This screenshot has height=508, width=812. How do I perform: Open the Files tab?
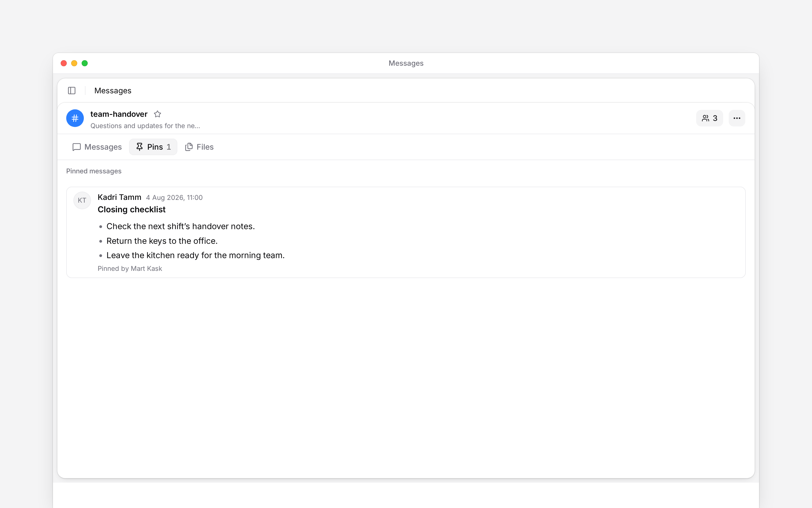pos(199,147)
